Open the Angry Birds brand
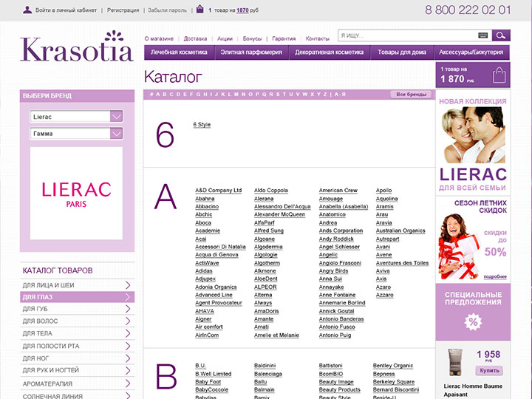The height and width of the screenshot is (399, 532). [333, 270]
